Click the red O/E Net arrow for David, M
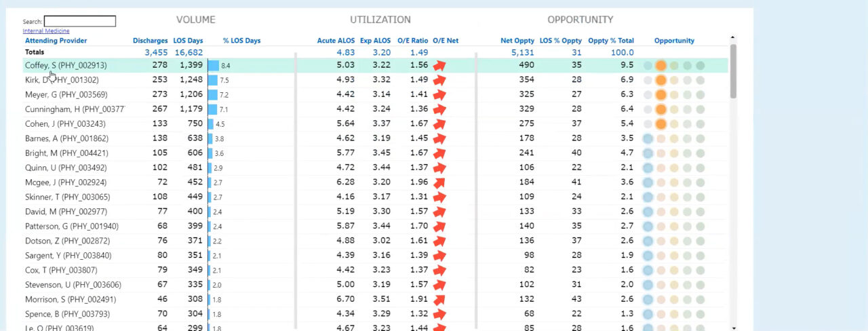The width and height of the screenshot is (868, 331). pyautogui.click(x=439, y=212)
